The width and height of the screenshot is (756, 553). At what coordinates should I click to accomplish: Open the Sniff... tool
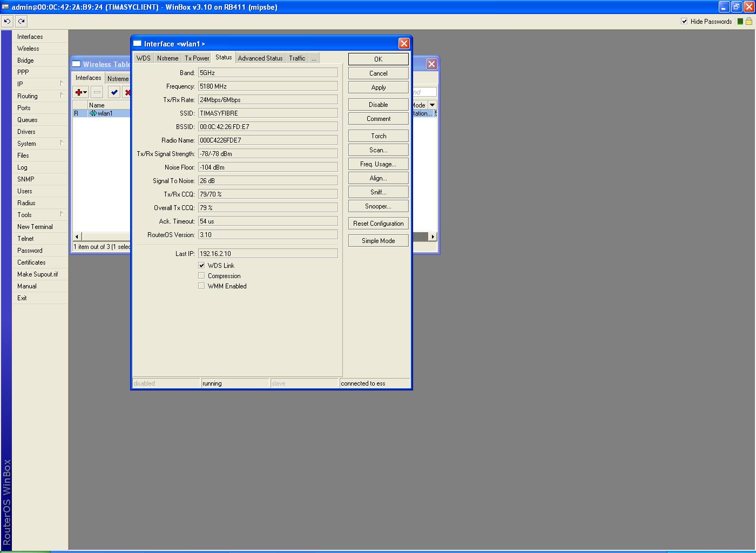379,192
